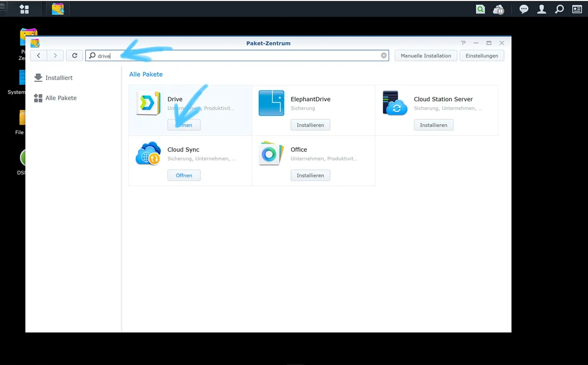This screenshot has height=365, width=588.
Task: Click the category text under Office
Action: tap(324, 158)
